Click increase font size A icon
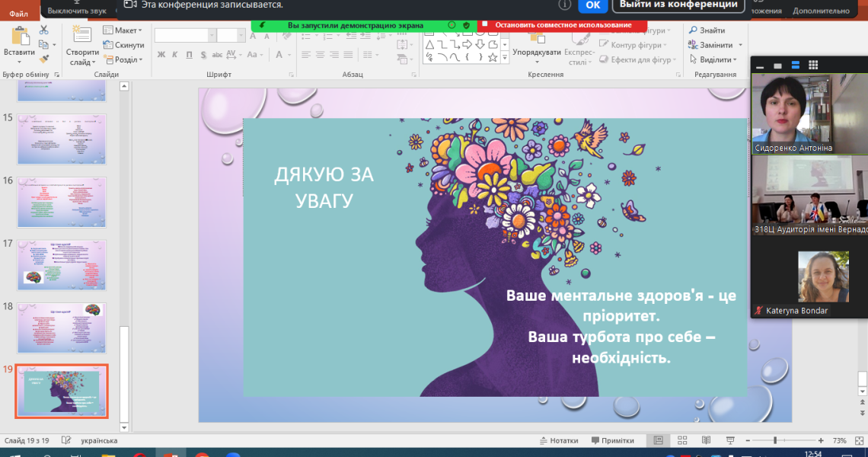868x457 pixels. click(253, 36)
